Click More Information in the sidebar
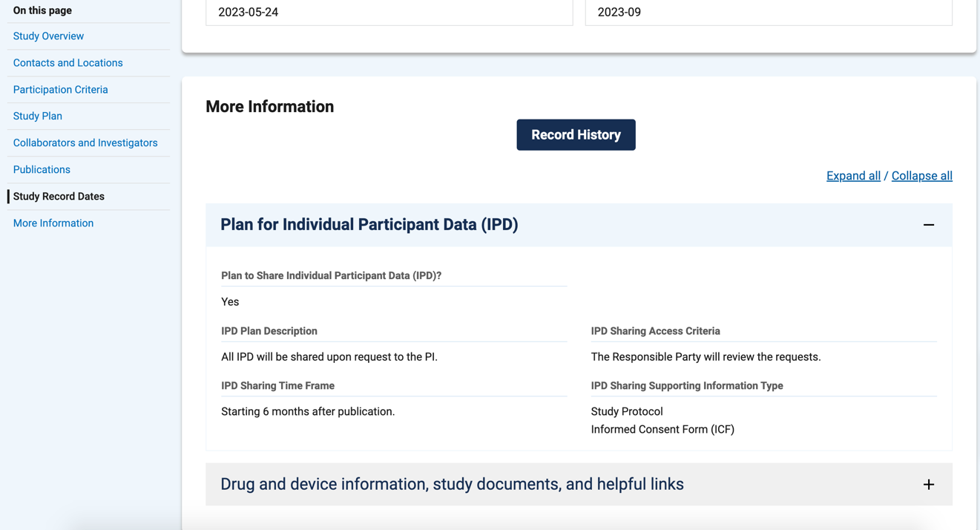Viewport: 980px width, 530px height. coord(53,223)
